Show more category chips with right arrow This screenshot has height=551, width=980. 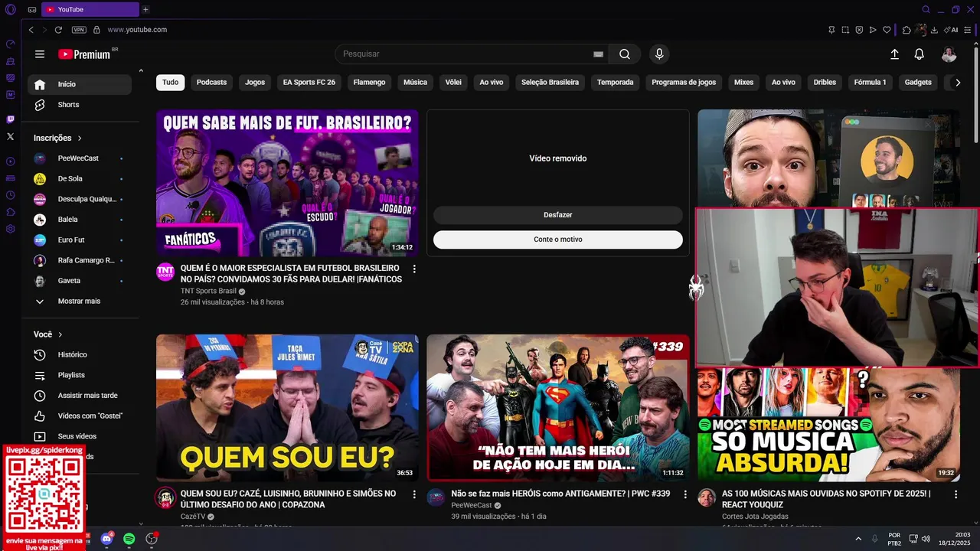click(x=957, y=83)
